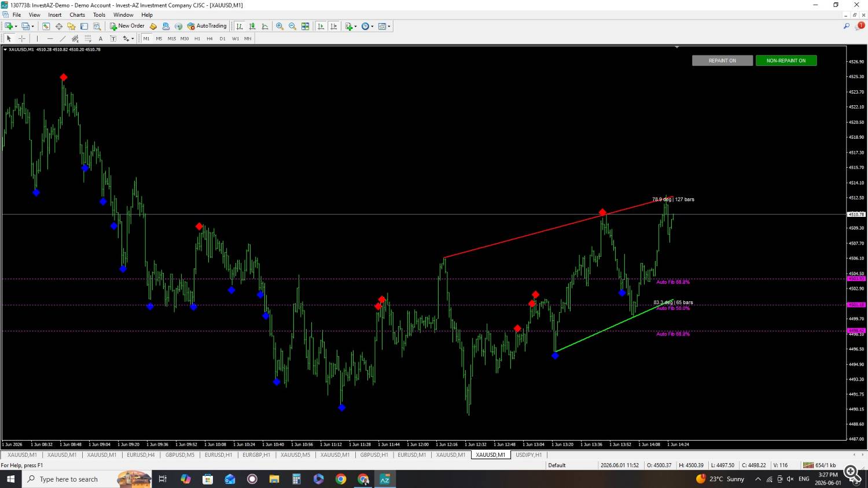
Task: Switch to the EURUSD,H4 chart tab
Action: (141, 455)
